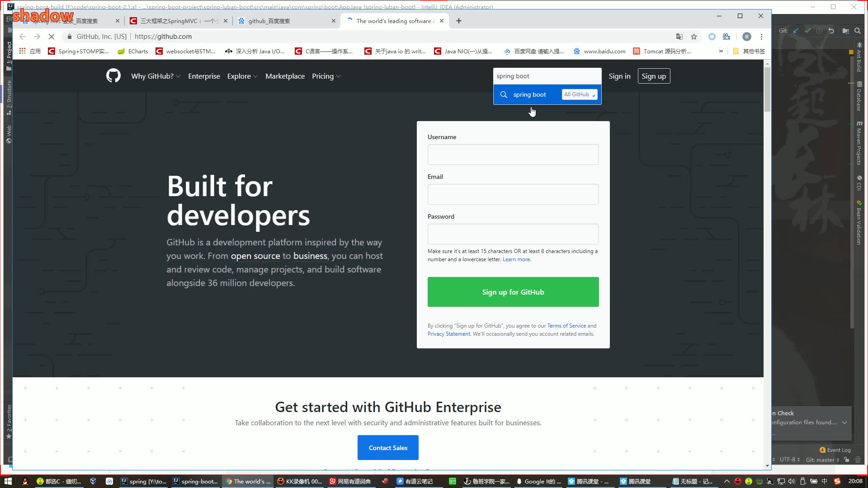This screenshot has height=488, width=868.
Task: Focus the Password input field
Action: (513, 234)
